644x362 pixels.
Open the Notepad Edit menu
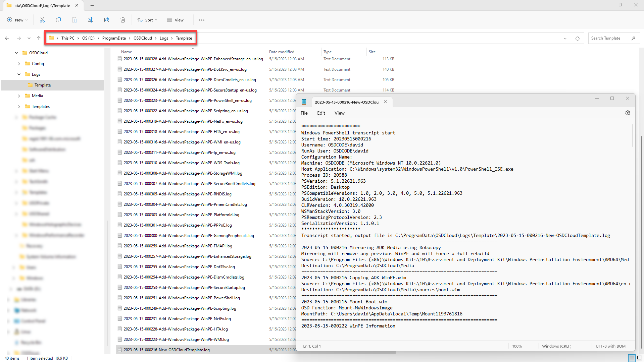coord(321,113)
